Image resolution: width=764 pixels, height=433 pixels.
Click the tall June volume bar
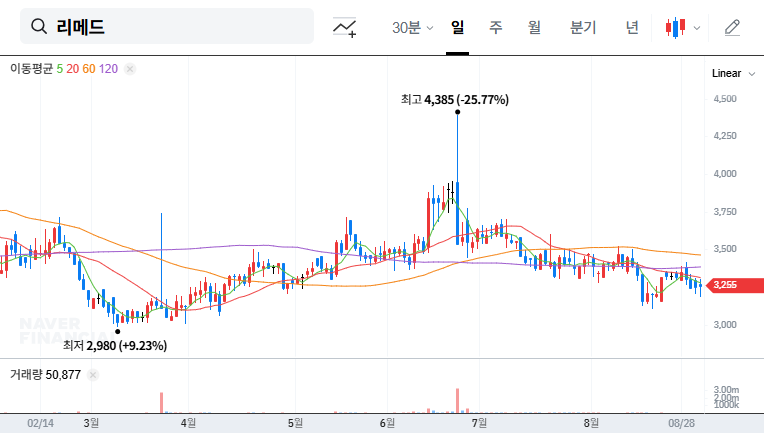(458, 401)
